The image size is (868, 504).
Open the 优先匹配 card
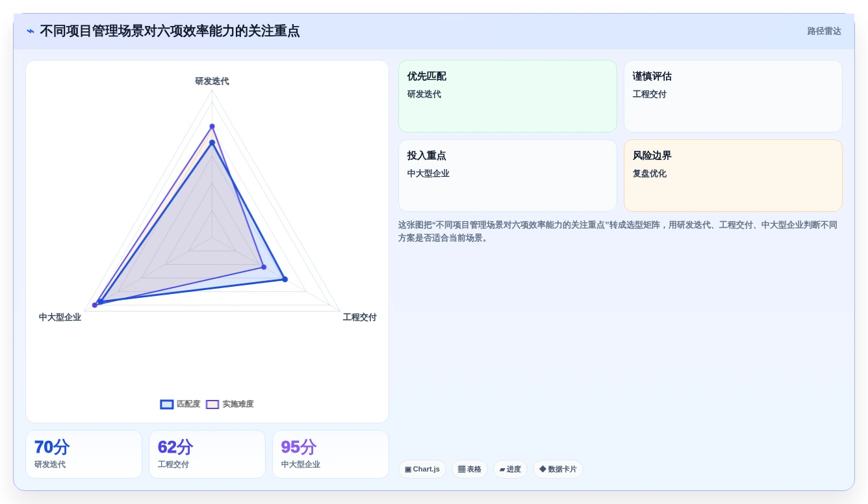[x=507, y=96]
